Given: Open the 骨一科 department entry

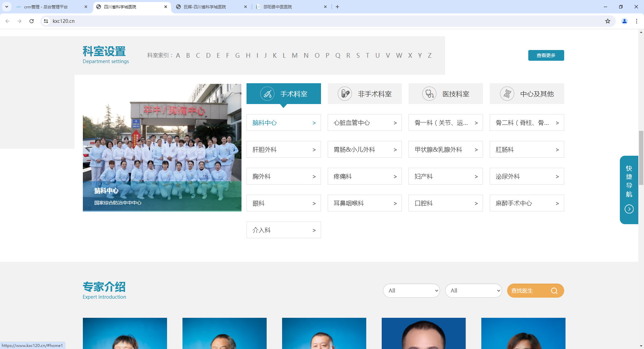Looking at the screenshot, I should [446, 122].
